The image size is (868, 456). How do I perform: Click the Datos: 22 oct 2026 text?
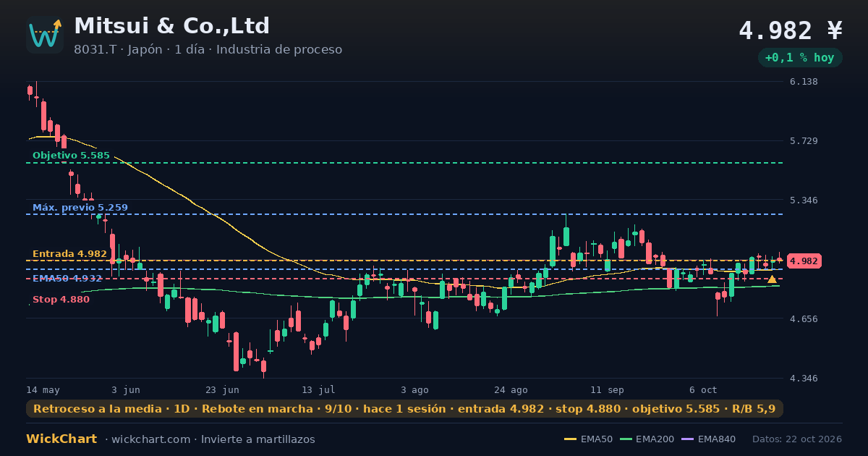797,439
